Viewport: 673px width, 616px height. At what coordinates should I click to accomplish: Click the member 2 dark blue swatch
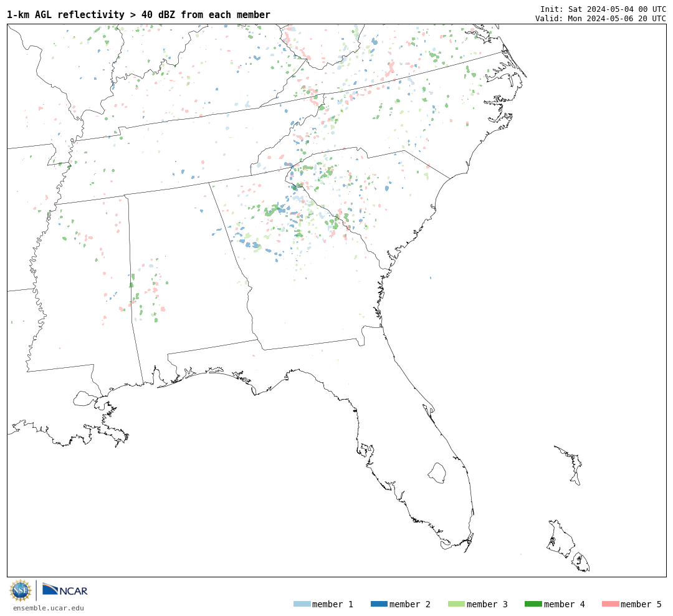pyautogui.click(x=379, y=604)
